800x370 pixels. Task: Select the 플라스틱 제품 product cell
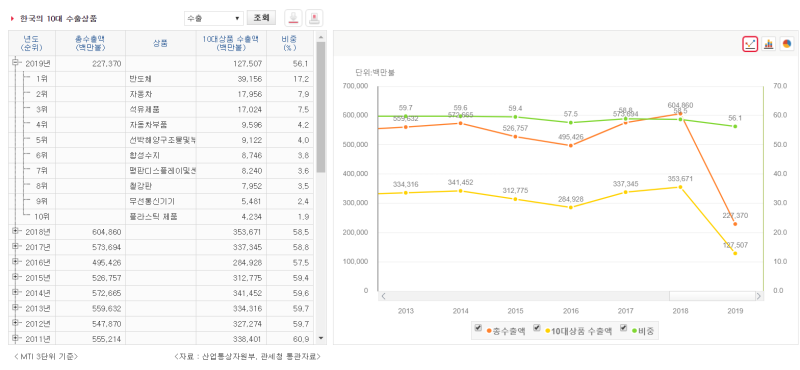click(161, 217)
